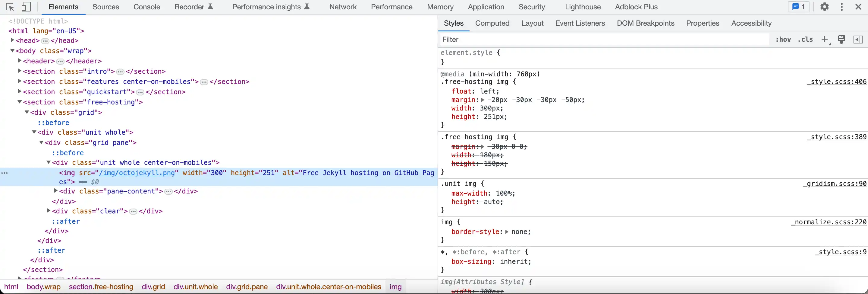Open source link _style.scss:406
This screenshot has width=868, height=294.
coord(836,82)
